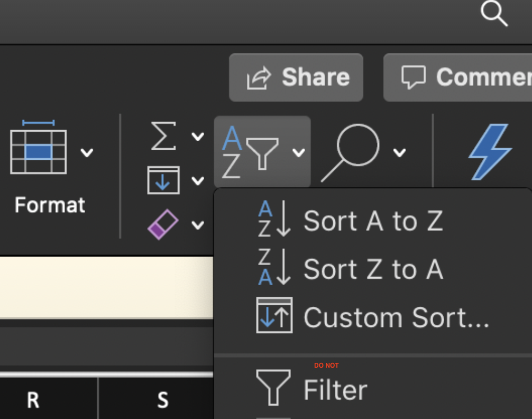532x419 pixels.
Task: Expand the Find & Select dropdown arrow
Action: [x=399, y=153]
